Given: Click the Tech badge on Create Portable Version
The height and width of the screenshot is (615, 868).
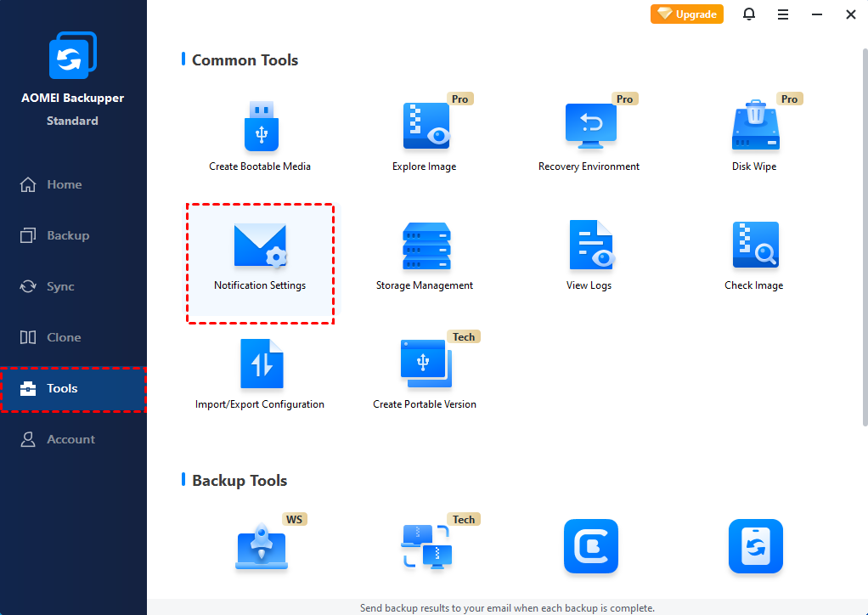Looking at the screenshot, I should pyautogui.click(x=464, y=337).
